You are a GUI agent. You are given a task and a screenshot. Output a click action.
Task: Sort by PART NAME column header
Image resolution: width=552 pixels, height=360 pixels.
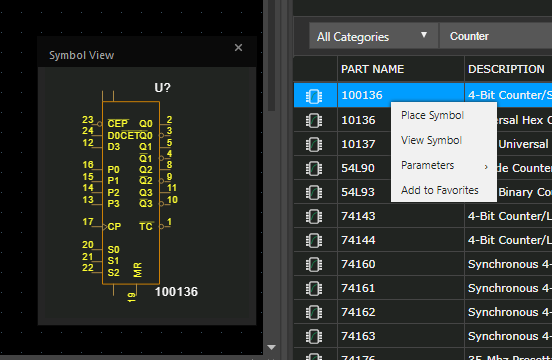(401, 69)
